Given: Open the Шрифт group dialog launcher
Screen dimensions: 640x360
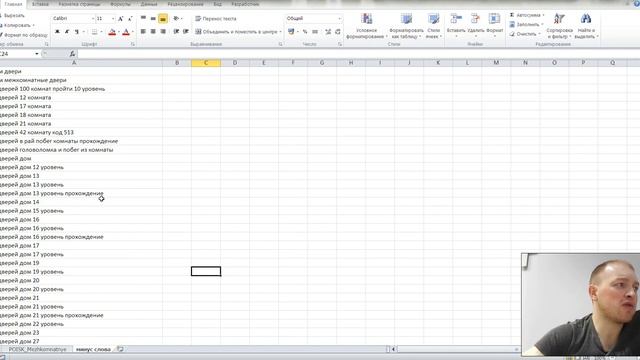Looking at the screenshot, I should (133, 44).
